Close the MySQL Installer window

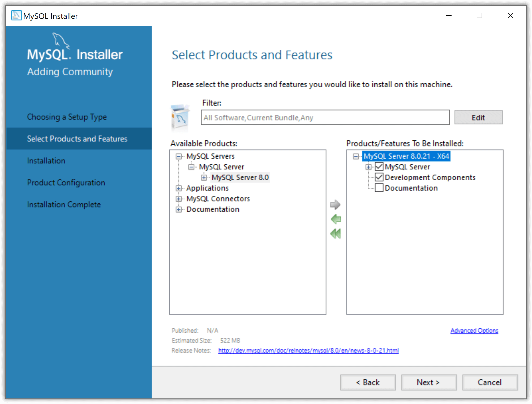[x=510, y=15]
